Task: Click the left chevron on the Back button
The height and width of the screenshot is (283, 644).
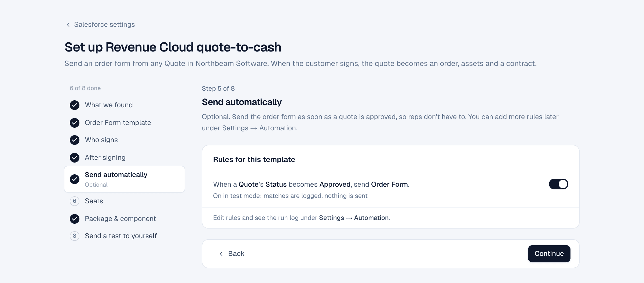Action: coord(221,254)
